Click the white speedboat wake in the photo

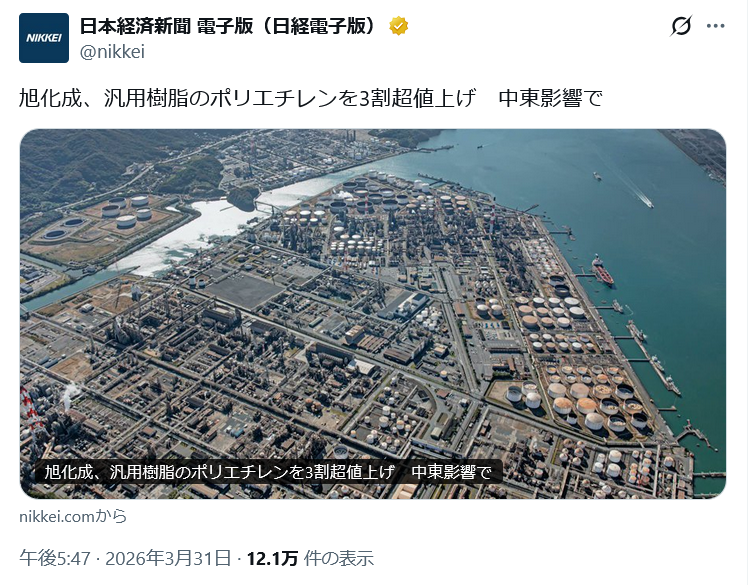[x=640, y=196]
